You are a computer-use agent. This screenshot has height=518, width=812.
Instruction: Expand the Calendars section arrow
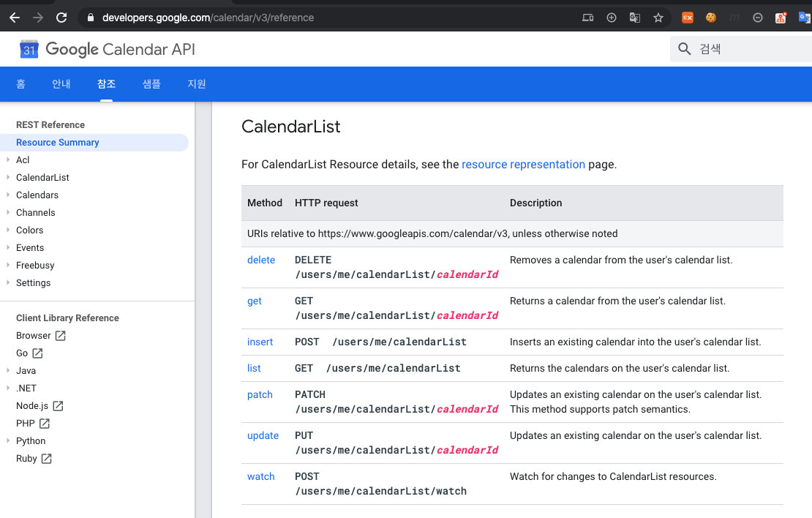click(x=8, y=195)
